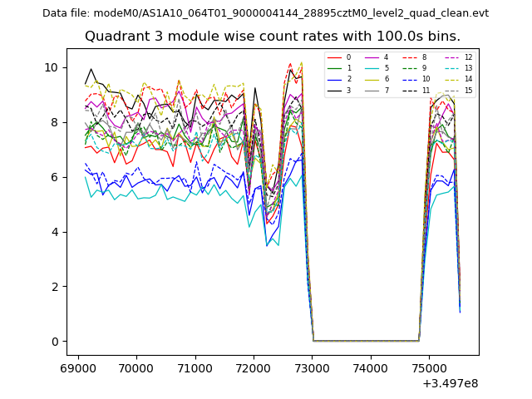Screen dimensions: 532x399
Task: Click the plot title about Quadrant 3 count rates
Action: (x=273, y=37)
